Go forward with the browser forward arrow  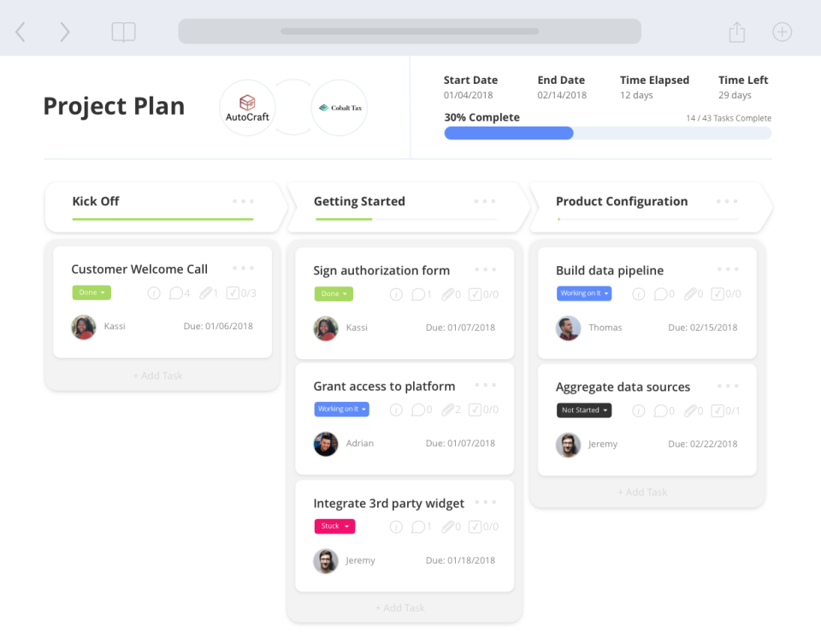(x=64, y=32)
